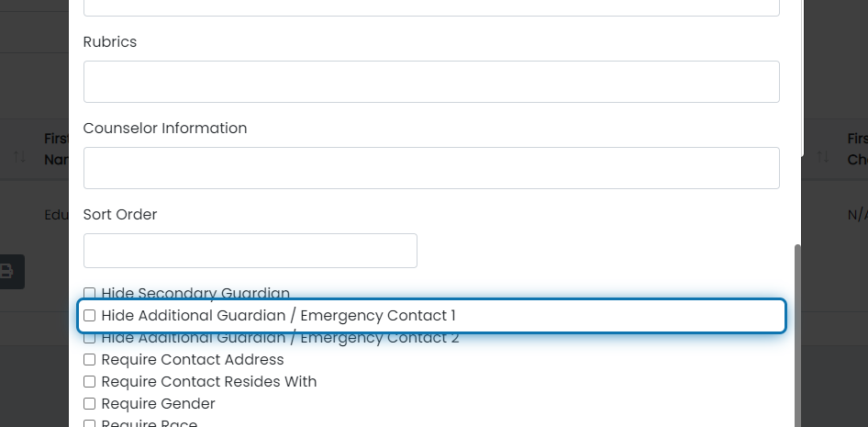
Task: Click the partially hidden column header at far right
Action: click(x=858, y=149)
